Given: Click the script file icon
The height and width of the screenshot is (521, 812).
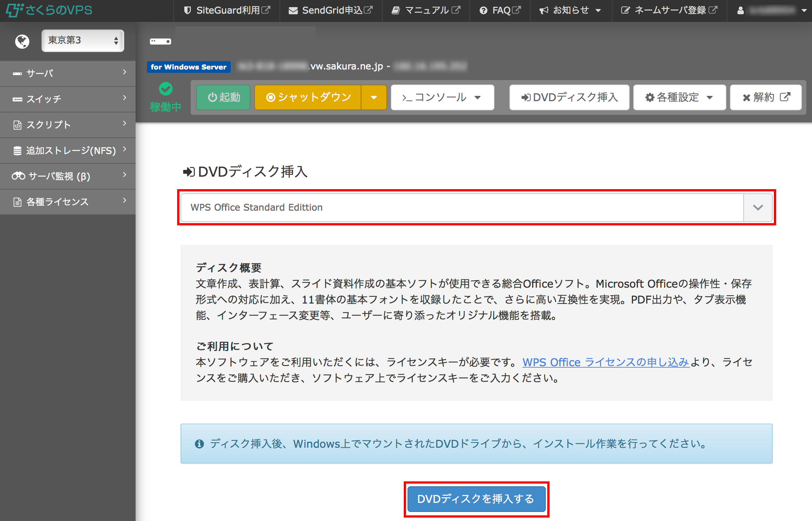Looking at the screenshot, I should tap(17, 125).
